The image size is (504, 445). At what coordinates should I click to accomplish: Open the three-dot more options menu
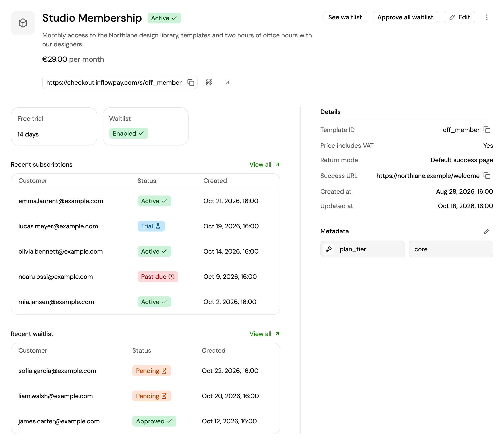coord(486,17)
